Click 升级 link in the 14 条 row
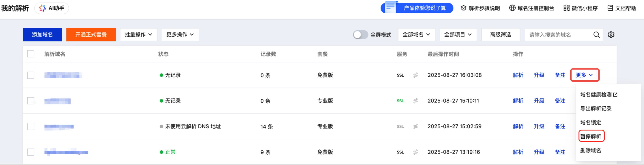 pyautogui.click(x=539, y=126)
